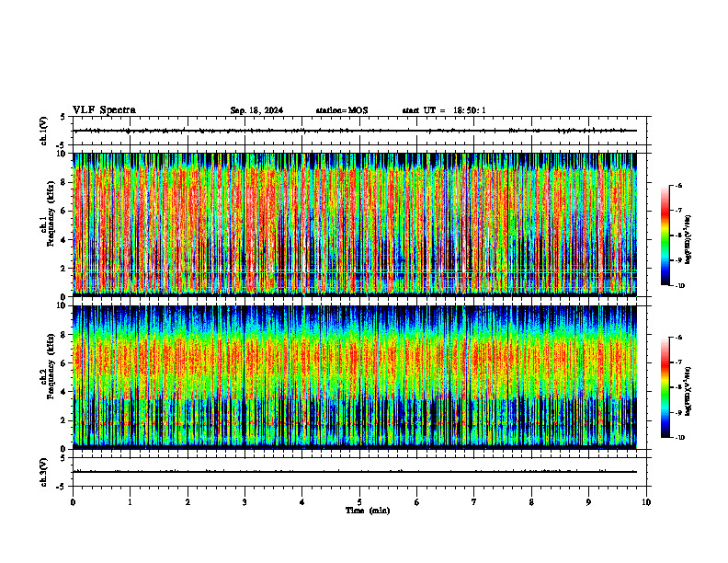Screen dimensions: 728x563
Task: Click time axis tick label "1"
Action: (x=130, y=502)
